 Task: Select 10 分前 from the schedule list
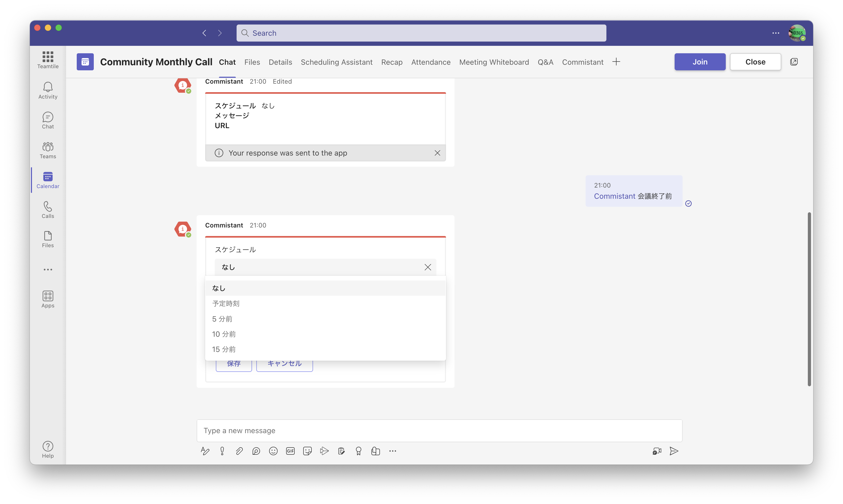tap(325, 334)
